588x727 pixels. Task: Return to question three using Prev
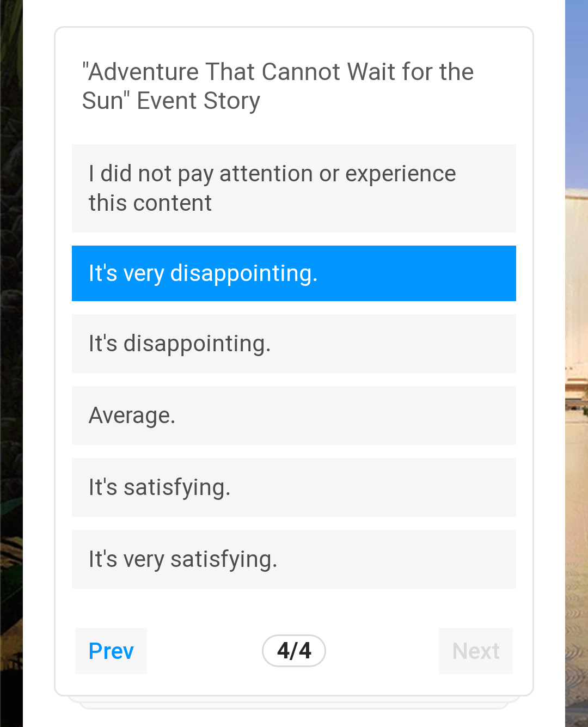tap(111, 651)
